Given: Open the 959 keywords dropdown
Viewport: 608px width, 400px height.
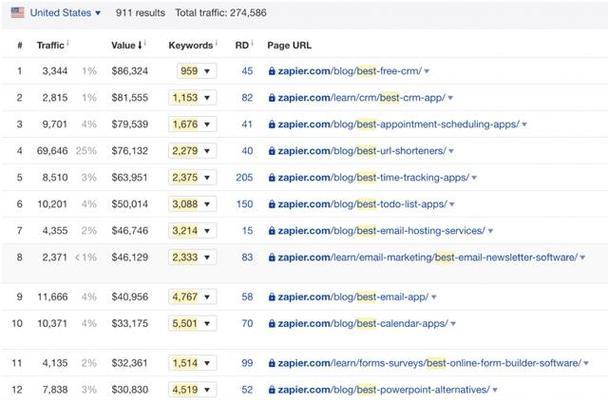Looking at the screenshot, I should [197, 71].
